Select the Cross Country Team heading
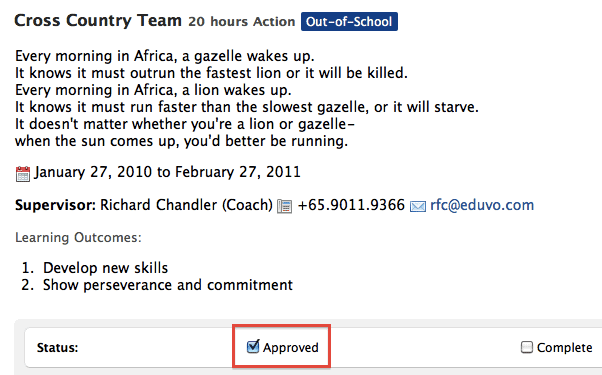The width and height of the screenshot is (602, 375). point(98,20)
